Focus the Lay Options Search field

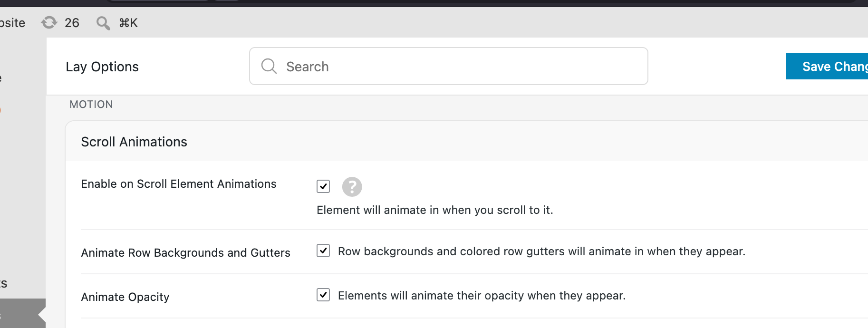448,66
